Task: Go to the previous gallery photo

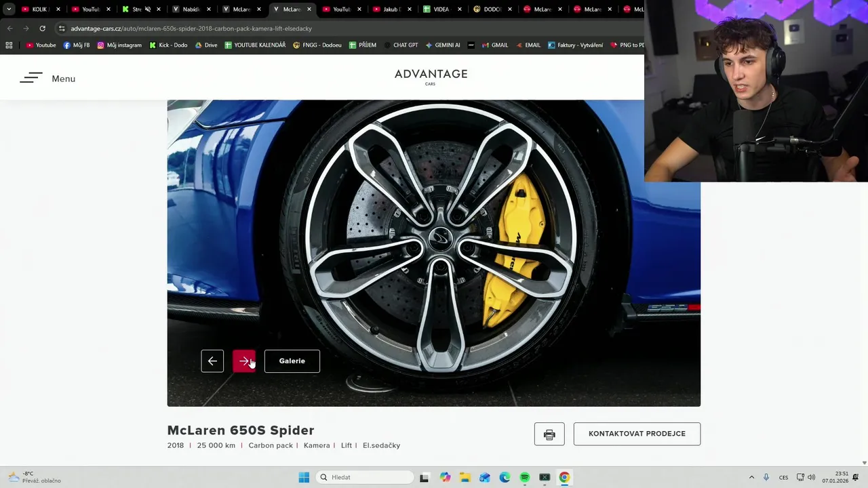Action: (x=212, y=361)
